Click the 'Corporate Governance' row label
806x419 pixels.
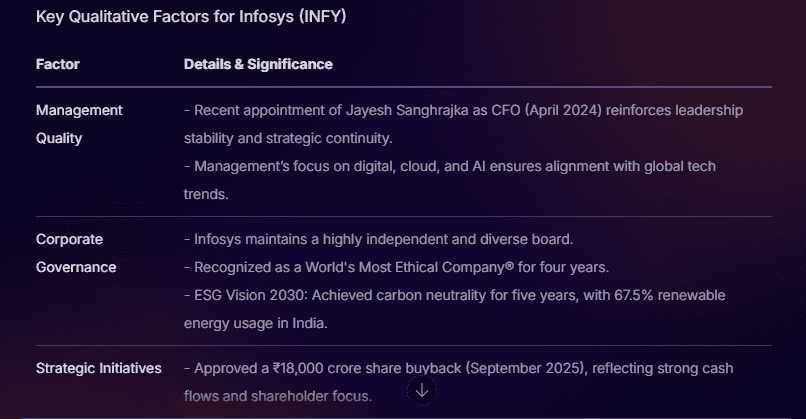(x=76, y=253)
